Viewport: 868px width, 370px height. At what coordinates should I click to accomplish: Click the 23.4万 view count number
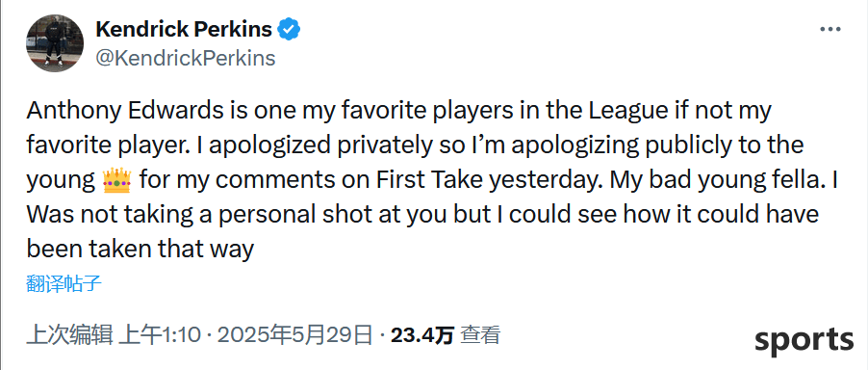tap(422, 335)
